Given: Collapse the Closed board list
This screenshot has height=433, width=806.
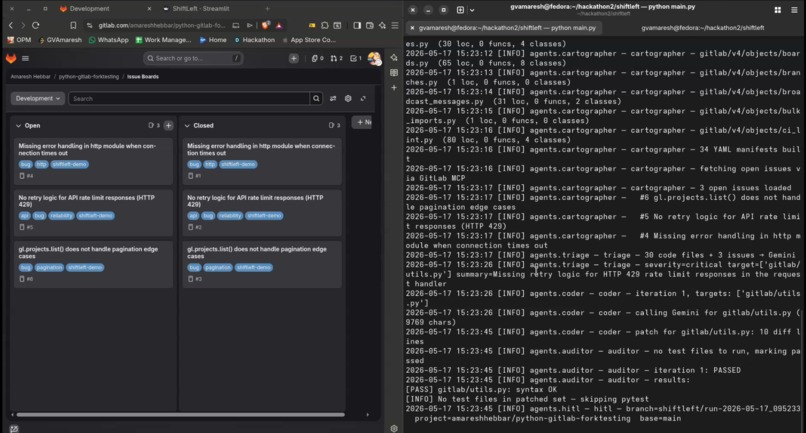Looking at the screenshot, I should pyautogui.click(x=187, y=125).
